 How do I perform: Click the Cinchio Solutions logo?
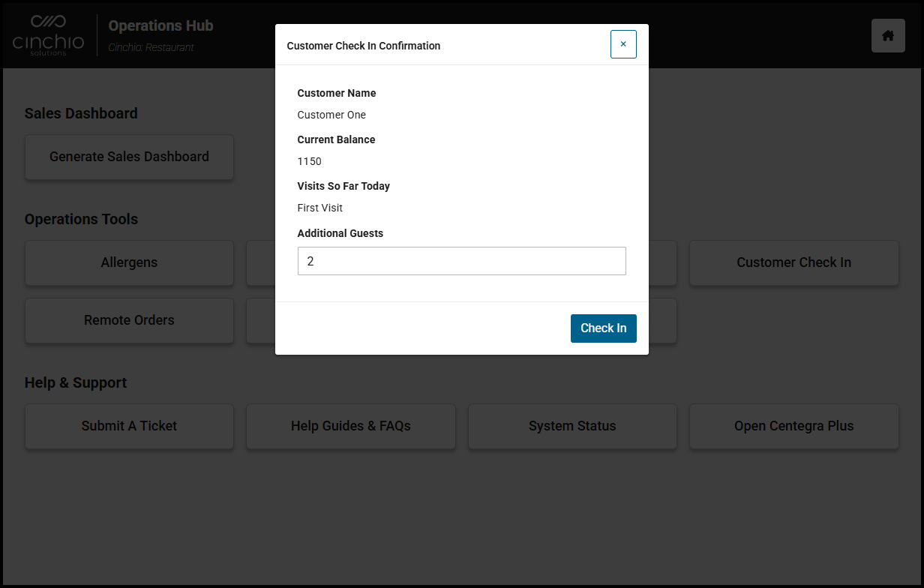click(49, 35)
